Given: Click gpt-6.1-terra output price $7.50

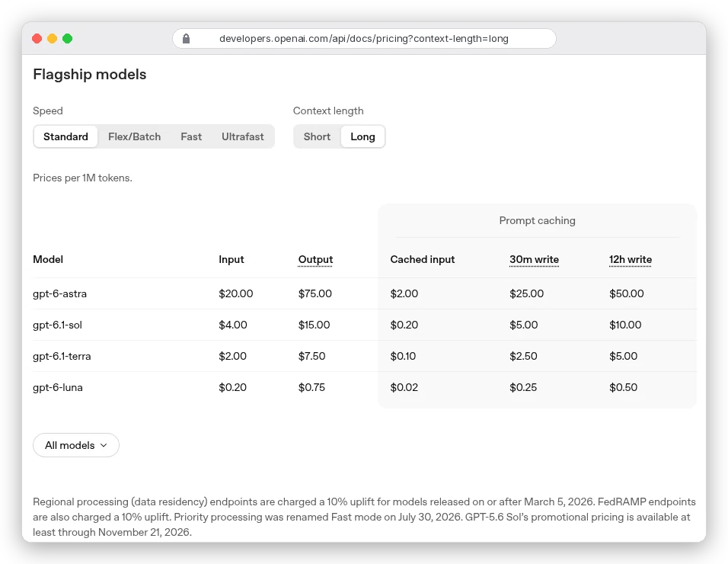Looking at the screenshot, I should point(311,357).
